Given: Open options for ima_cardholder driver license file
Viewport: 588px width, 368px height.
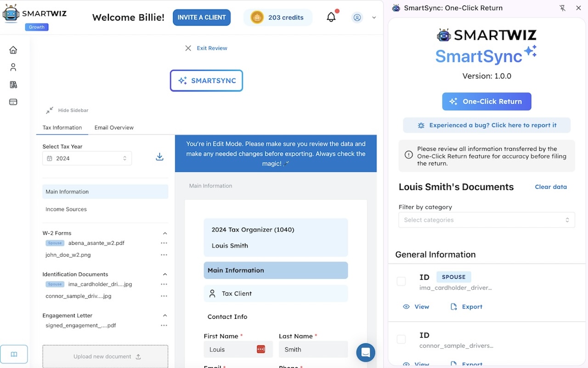Looking at the screenshot, I should 164,284.
